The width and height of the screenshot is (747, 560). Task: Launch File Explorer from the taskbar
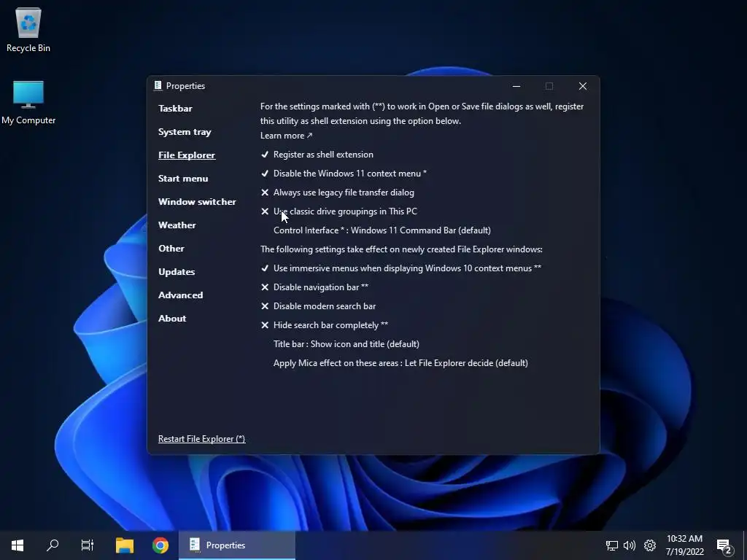125,545
